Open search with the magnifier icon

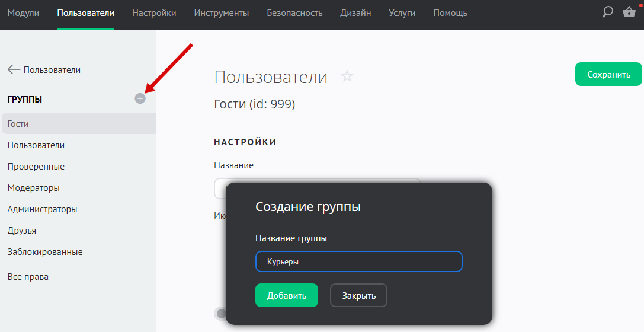607,12
